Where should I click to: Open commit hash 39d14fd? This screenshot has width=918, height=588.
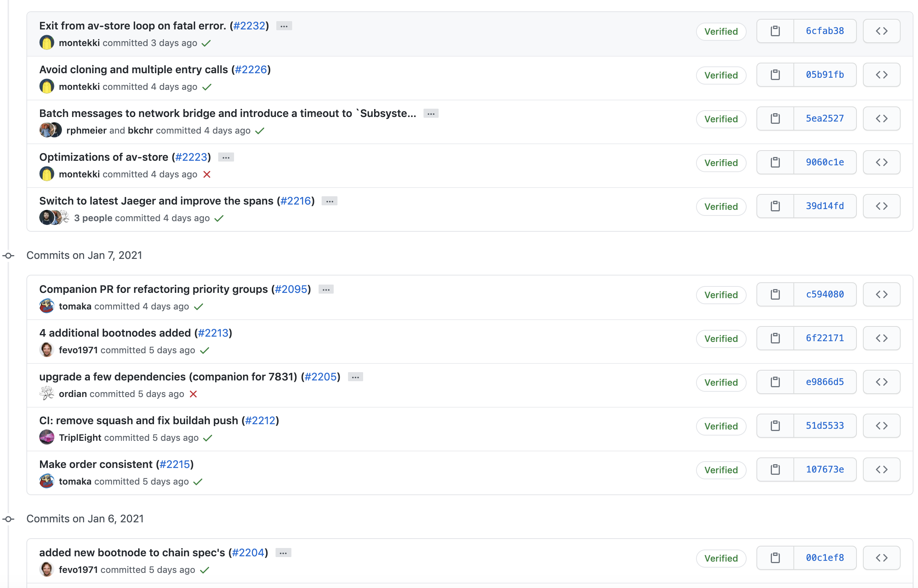[x=824, y=206]
